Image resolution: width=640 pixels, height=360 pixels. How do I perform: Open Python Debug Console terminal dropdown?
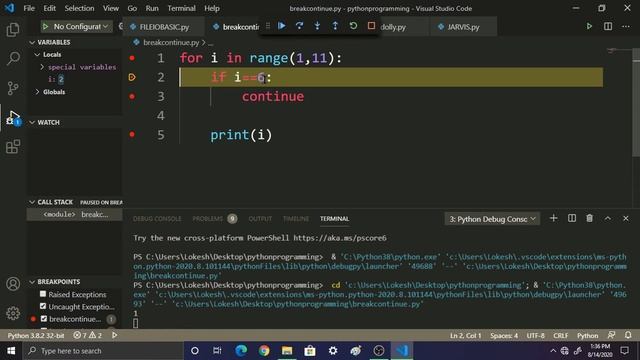(492, 219)
